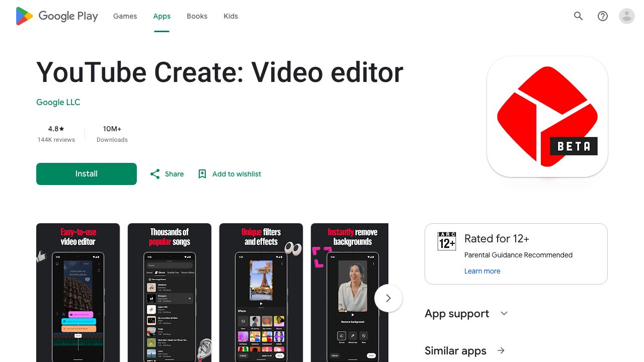The image size is (644, 362).
Task: Open the Easy-to-use video editor screenshot
Action: tap(78, 293)
